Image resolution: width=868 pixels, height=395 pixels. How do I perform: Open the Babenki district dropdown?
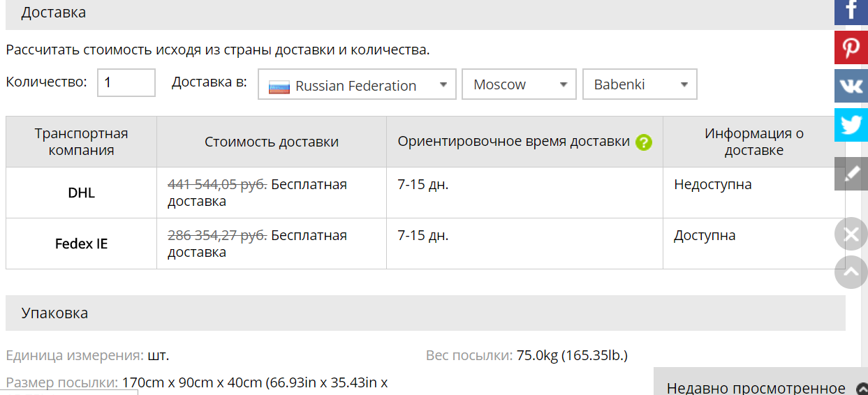coord(640,84)
